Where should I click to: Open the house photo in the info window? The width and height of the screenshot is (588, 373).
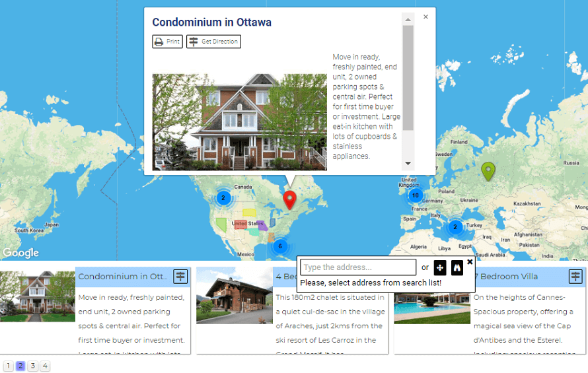pos(240,122)
